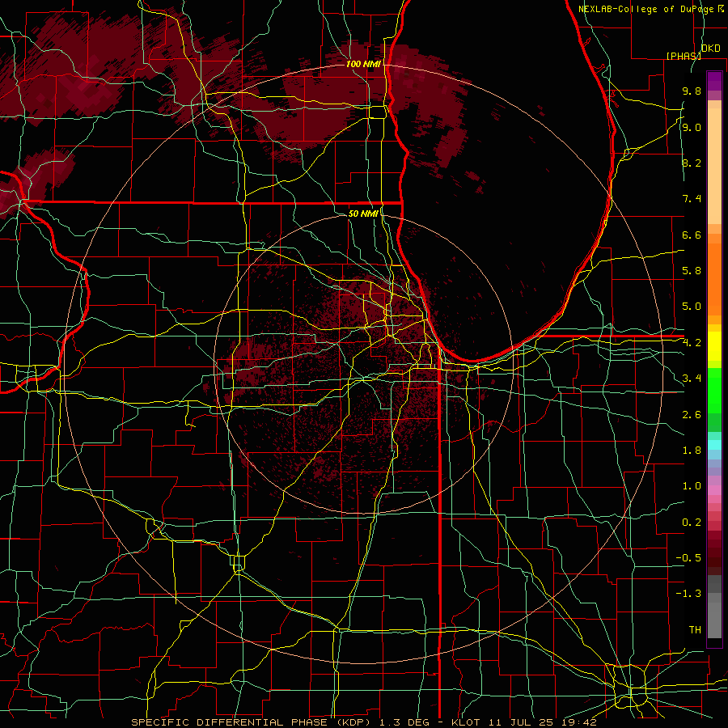Click the [PHAS] units label
728x728 pixels.
684,56
